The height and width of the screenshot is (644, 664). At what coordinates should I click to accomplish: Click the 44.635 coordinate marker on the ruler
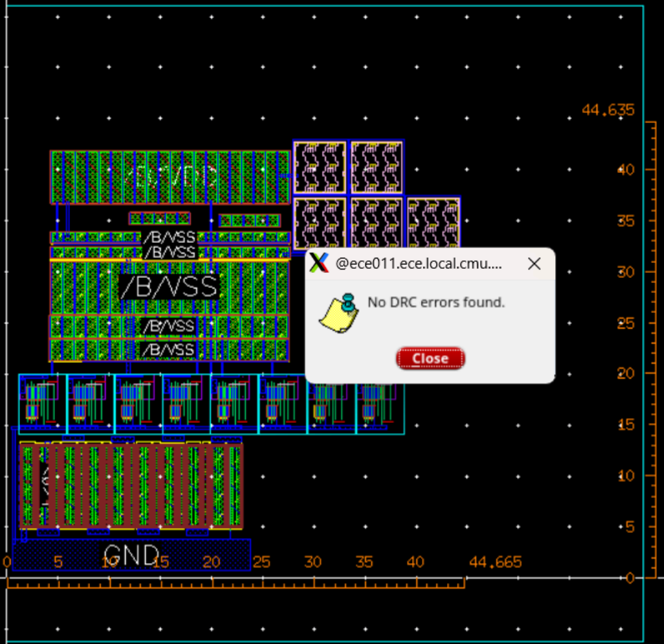[607, 110]
